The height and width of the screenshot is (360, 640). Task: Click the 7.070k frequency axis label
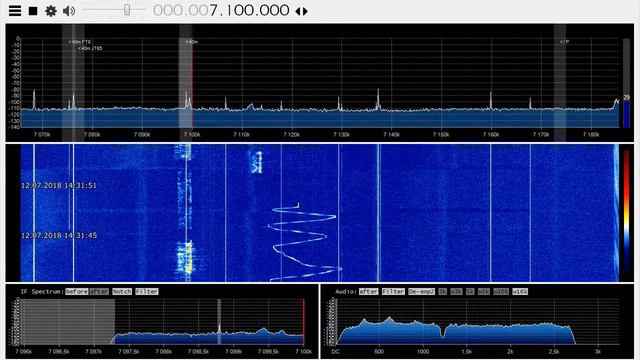pos(42,134)
